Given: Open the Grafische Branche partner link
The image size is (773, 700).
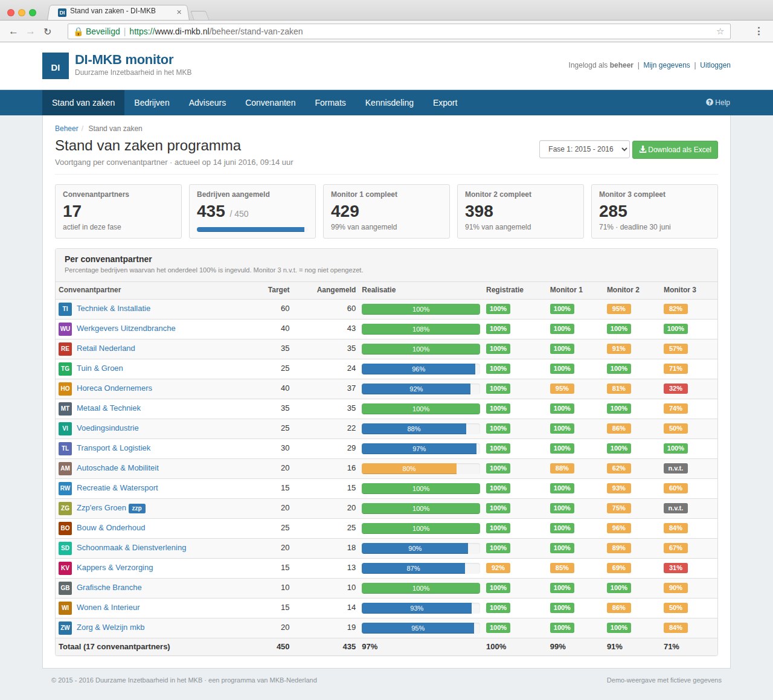Looking at the screenshot, I should pyautogui.click(x=109, y=588).
